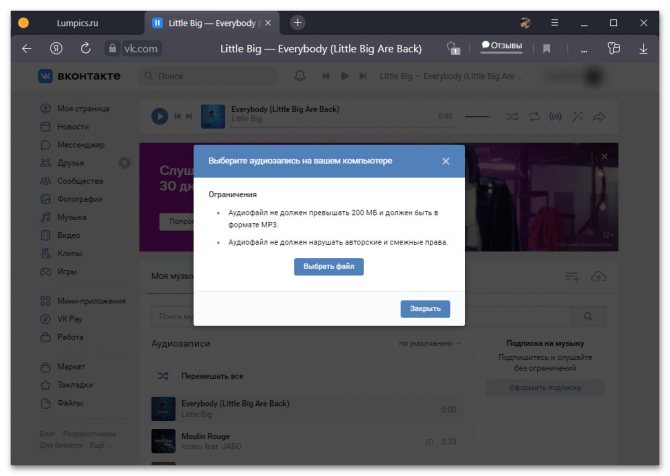Switch to Lumpics.ru tab
670x476 pixels.
point(77,23)
